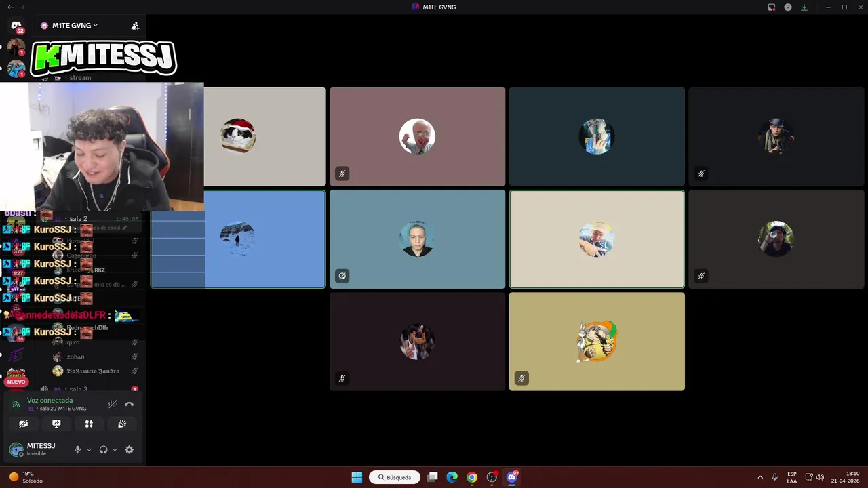
Task: Select the beige speaking participant tile
Action: coord(597,239)
